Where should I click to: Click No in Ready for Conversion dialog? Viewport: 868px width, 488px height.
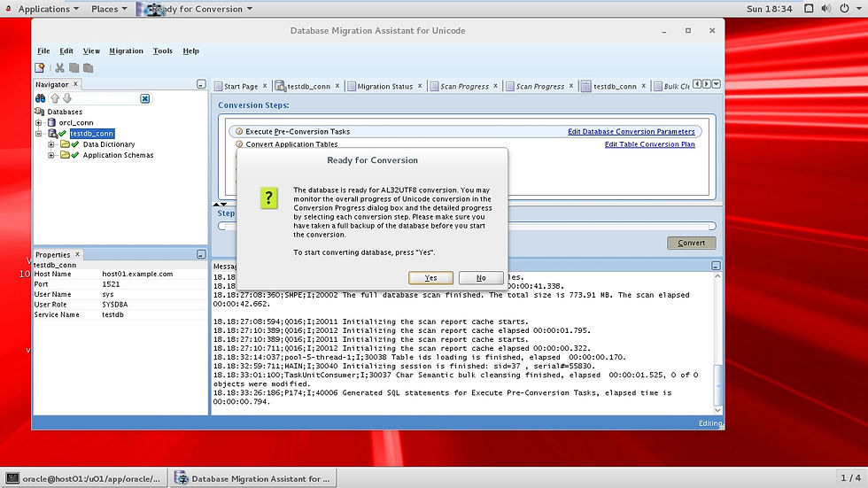coord(481,278)
